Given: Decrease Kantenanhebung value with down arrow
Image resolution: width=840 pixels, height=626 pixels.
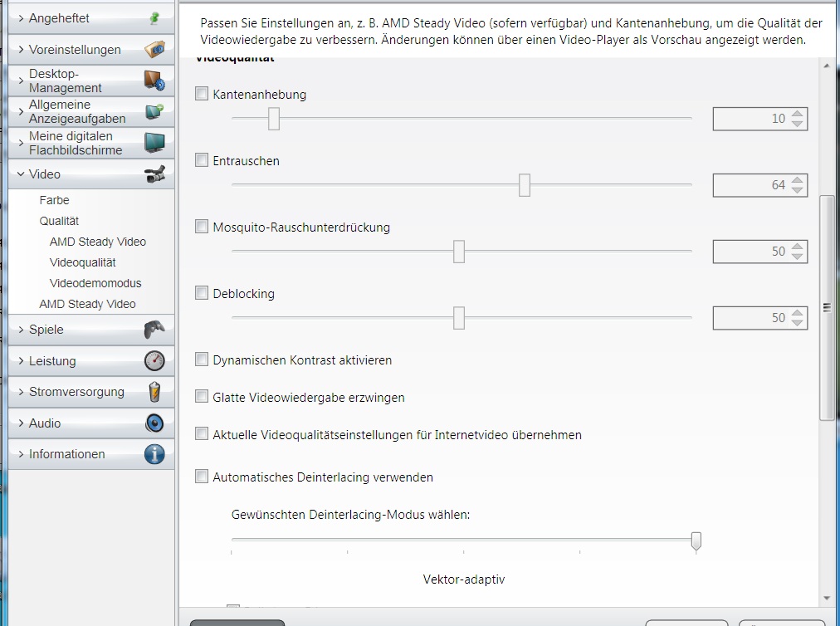Looking at the screenshot, I should (797, 124).
